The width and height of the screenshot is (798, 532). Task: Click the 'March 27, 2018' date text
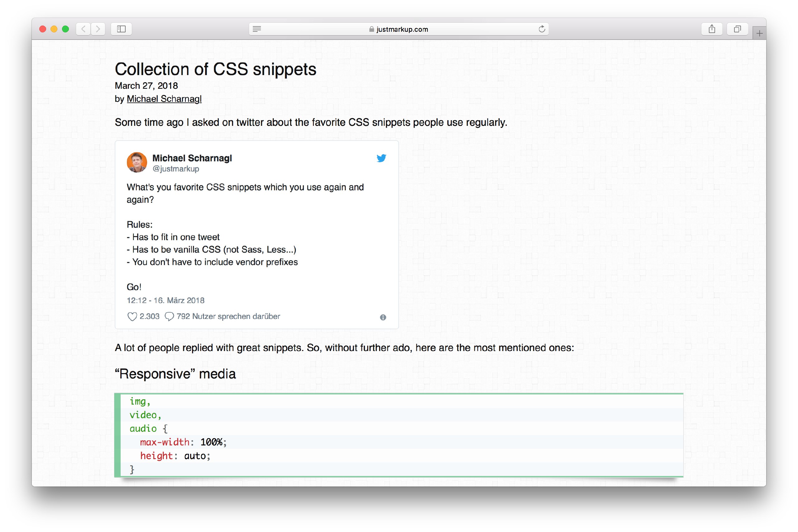pos(147,85)
